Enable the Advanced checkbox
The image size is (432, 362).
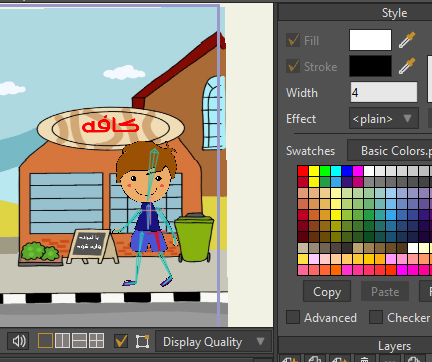[293, 317]
